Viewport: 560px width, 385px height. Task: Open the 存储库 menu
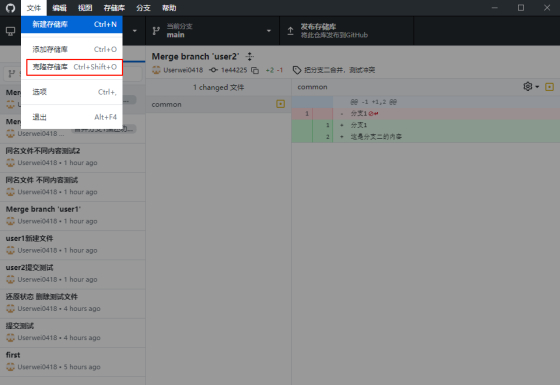[x=114, y=8]
